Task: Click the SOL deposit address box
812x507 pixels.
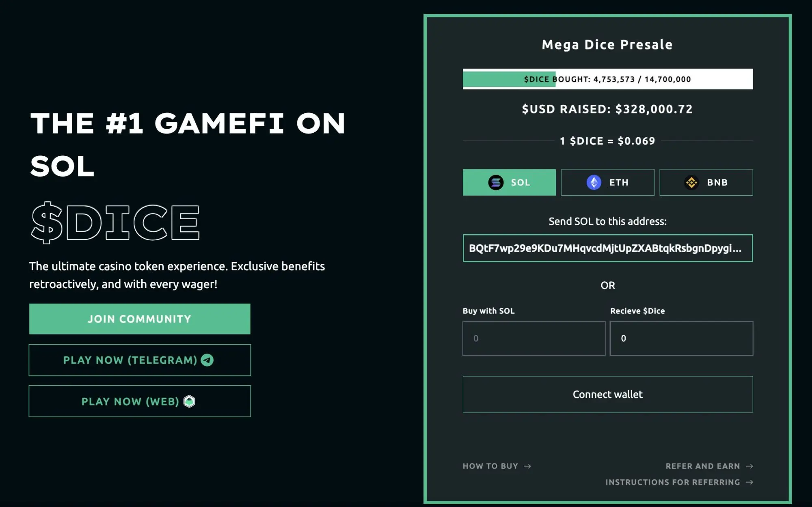Action: pos(607,248)
